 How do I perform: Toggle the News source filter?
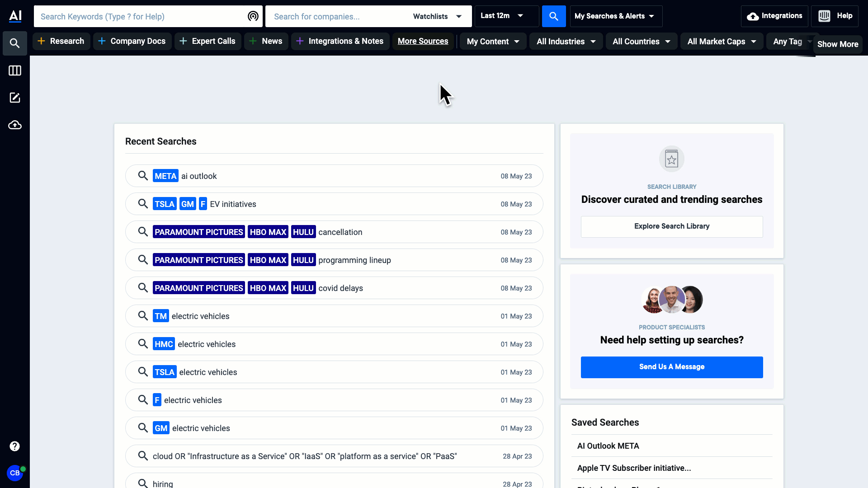266,41
